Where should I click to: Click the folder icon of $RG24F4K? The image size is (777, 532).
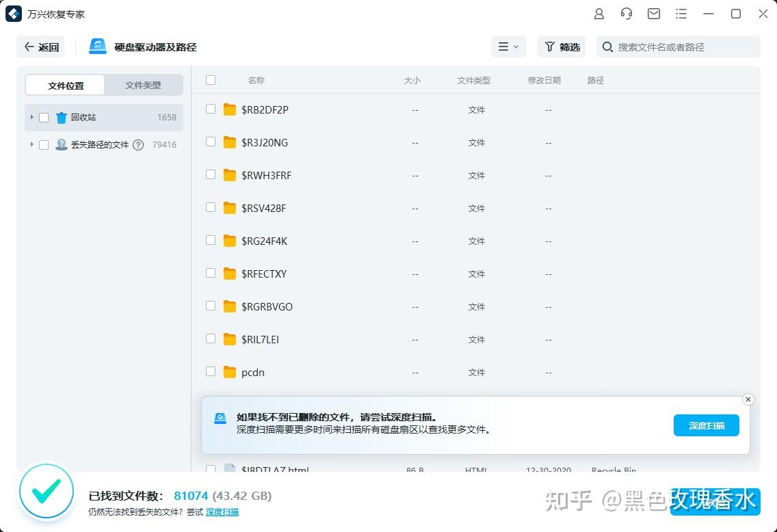tap(229, 241)
